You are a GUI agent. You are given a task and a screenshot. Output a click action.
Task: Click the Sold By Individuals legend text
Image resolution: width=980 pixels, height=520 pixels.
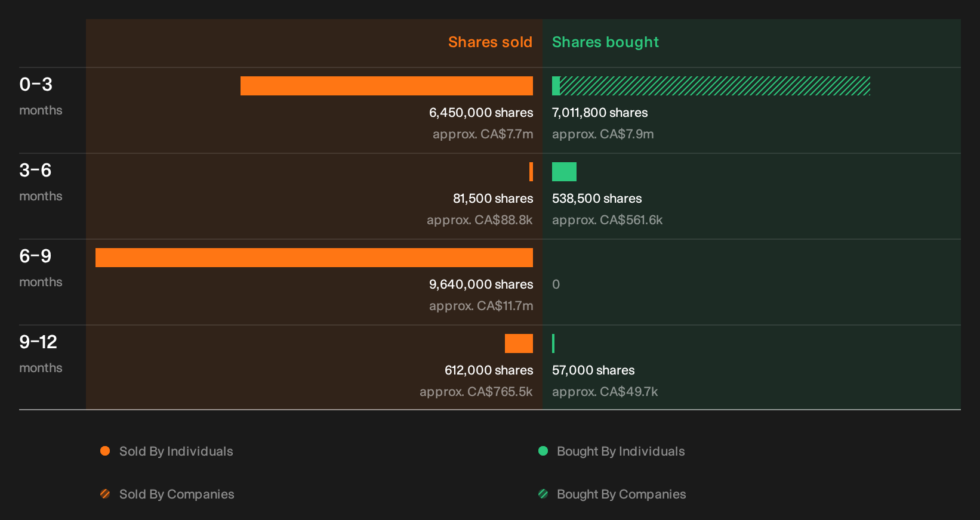[x=176, y=451]
